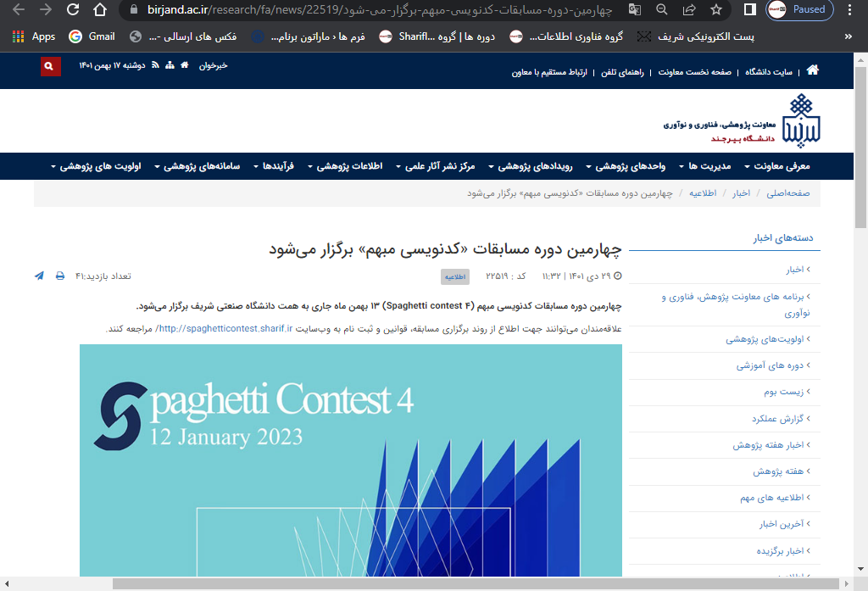Click the University of Birjand logo
Image resolution: width=868 pixels, height=591 pixels.
(x=802, y=120)
